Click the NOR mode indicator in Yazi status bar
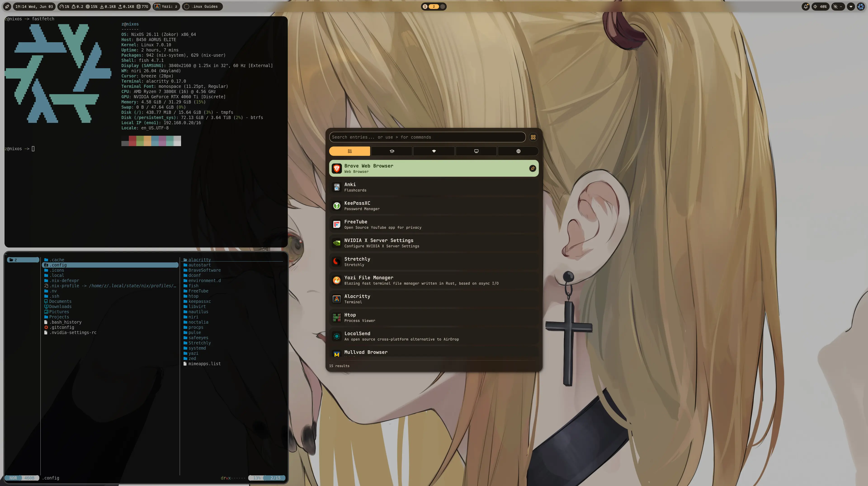Viewport: 868px width, 486px height. point(13,478)
